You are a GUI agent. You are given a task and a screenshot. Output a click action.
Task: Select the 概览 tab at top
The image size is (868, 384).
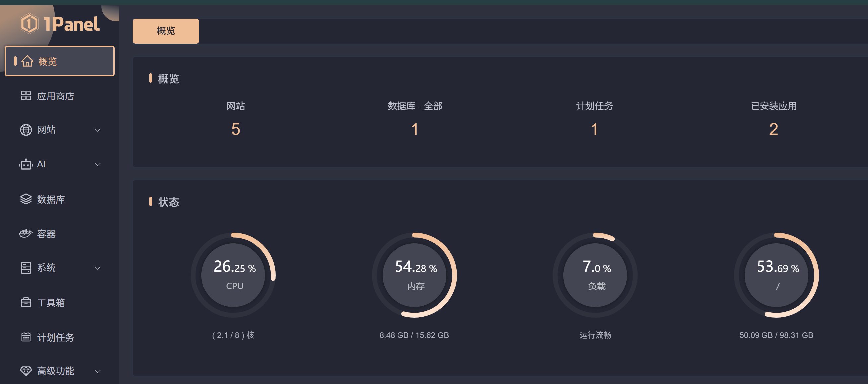[166, 31]
